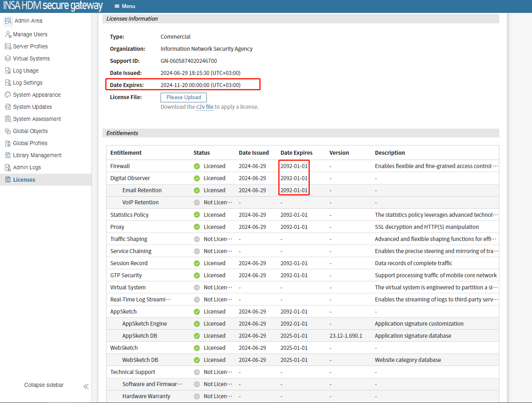The width and height of the screenshot is (532, 403).
Task: Click the INSA HDM secure gateway logo
Action: 53,6
